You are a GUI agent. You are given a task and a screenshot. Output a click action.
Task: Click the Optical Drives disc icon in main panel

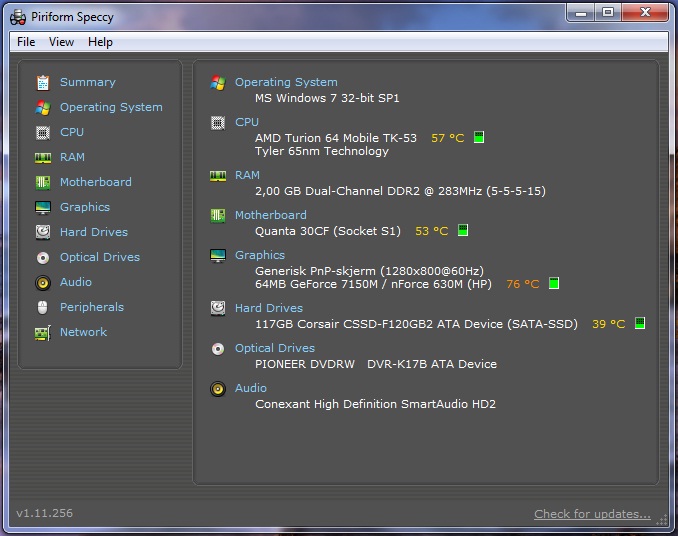point(218,348)
